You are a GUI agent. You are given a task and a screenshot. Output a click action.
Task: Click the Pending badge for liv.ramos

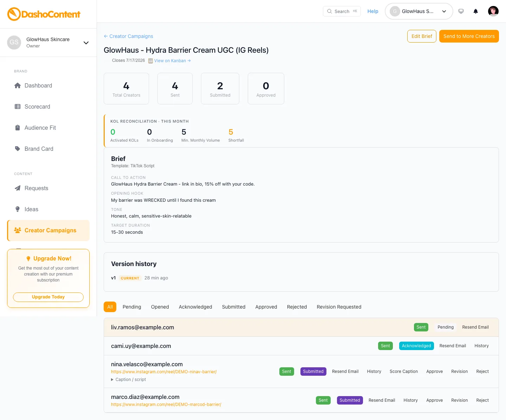[x=446, y=327]
